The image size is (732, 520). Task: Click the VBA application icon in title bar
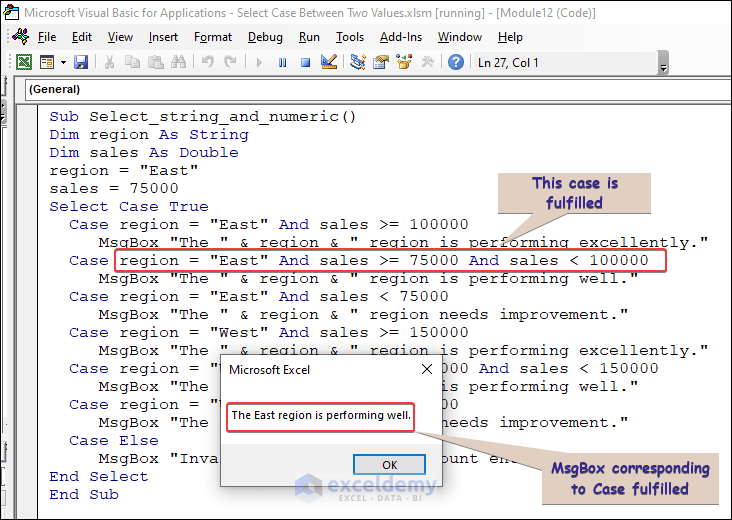11,12
